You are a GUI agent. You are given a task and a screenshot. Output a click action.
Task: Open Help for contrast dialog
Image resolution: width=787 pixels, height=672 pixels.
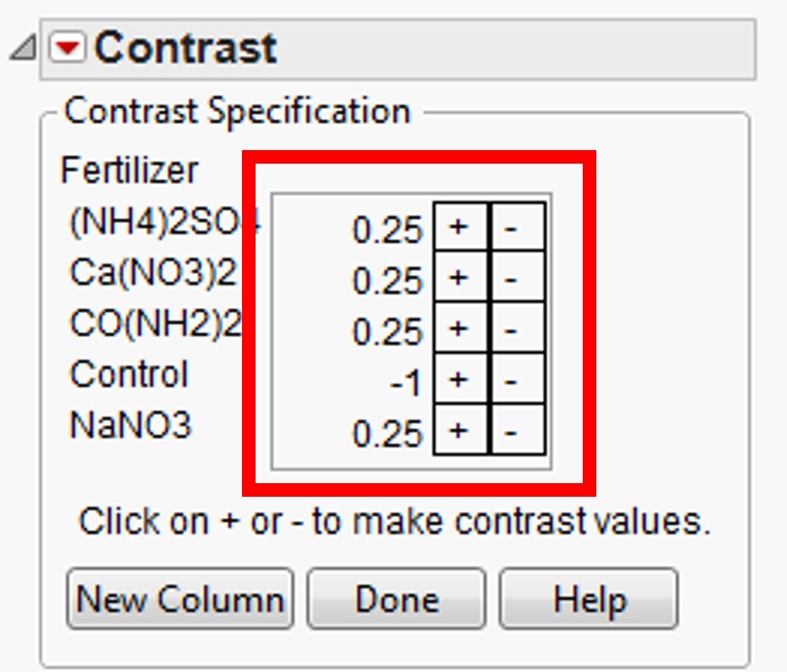pyautogui.click(x=589, y=598)
